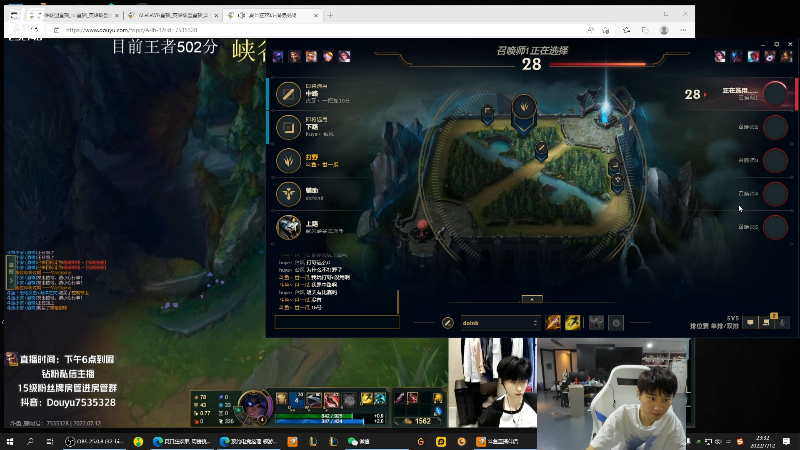Click the last enemy banned champion icon on right

786,56
